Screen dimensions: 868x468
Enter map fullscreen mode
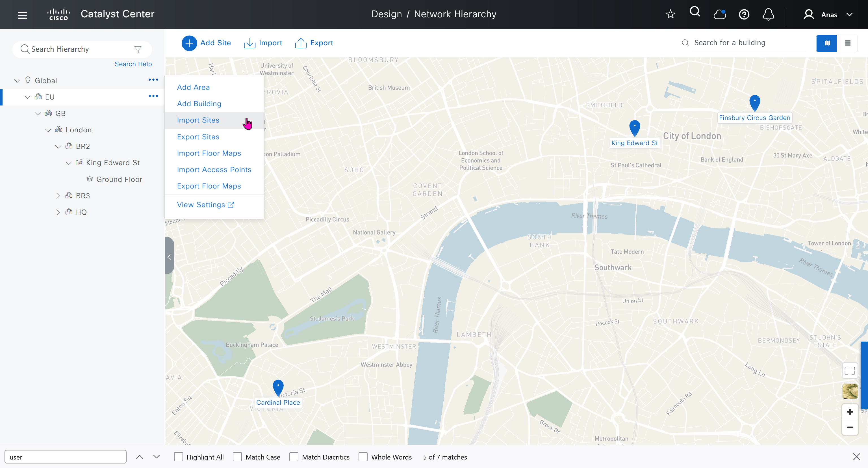(x=849, y=370)
